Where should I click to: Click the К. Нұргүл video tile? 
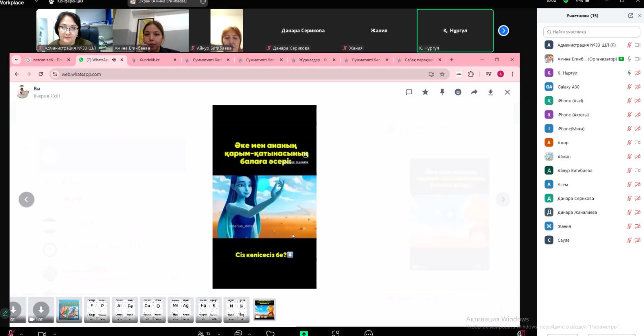(455, 31)
